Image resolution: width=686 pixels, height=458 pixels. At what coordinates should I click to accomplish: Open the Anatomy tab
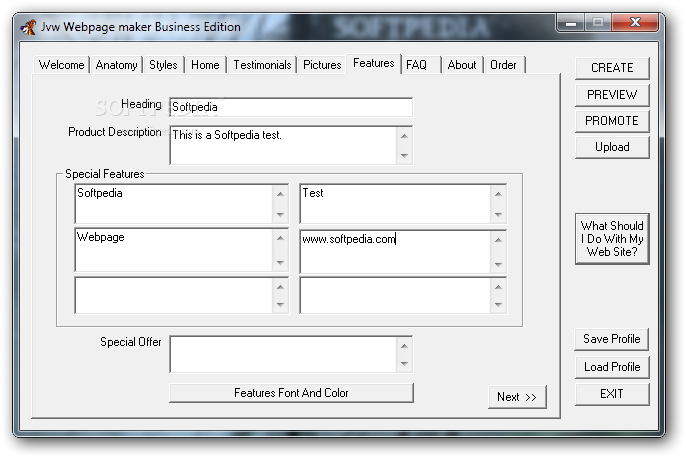(116, 65)
